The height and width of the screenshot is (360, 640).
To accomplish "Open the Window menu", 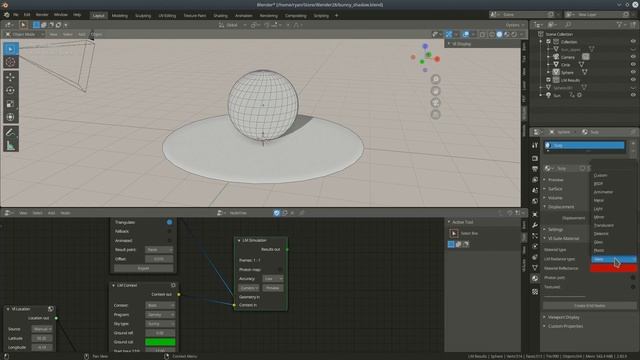I will tap(61, 15).
